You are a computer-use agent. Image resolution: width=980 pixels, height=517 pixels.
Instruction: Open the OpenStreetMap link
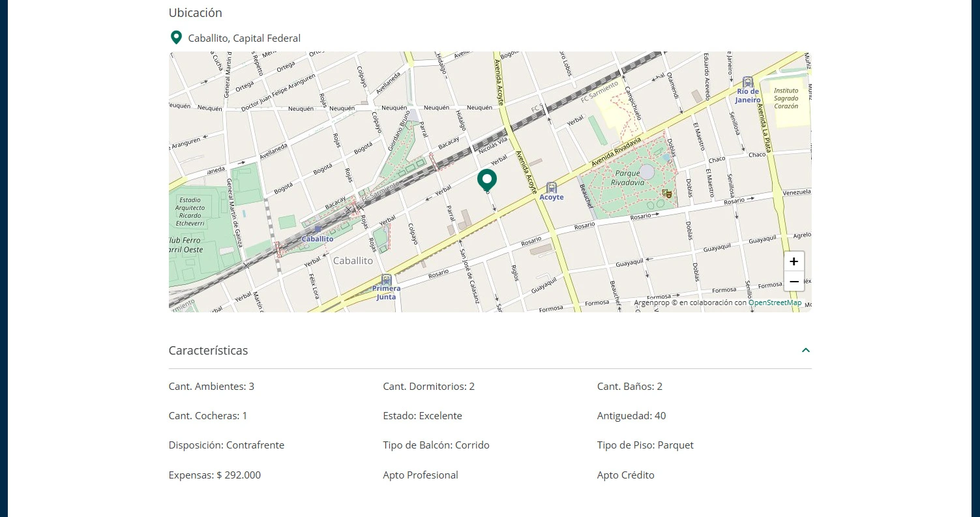[775, 303]
